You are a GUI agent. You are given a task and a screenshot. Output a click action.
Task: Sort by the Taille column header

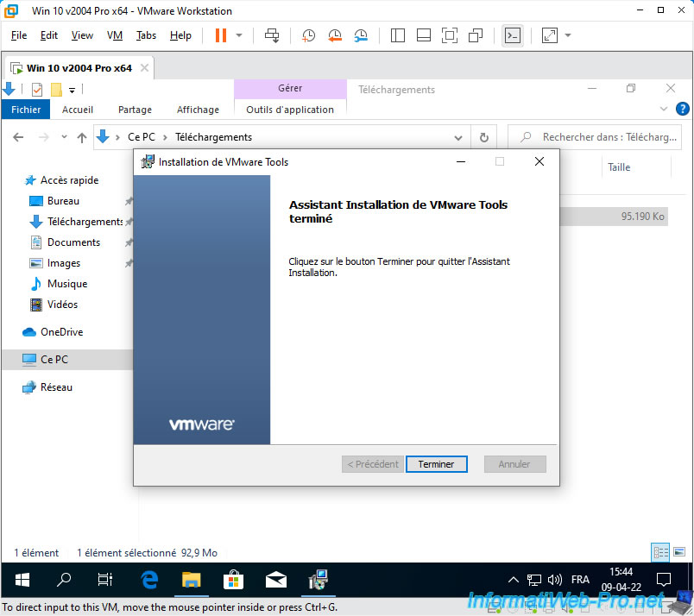(x=619, y=167)
